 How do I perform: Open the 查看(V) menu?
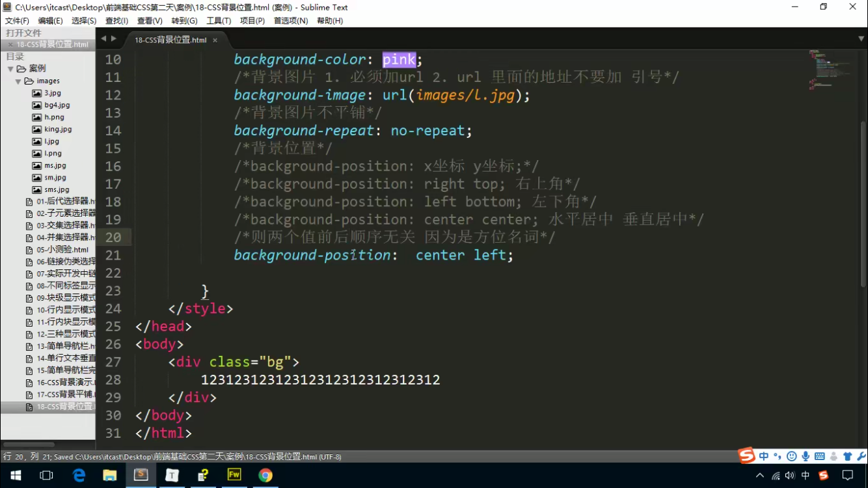tap(150, 21)
